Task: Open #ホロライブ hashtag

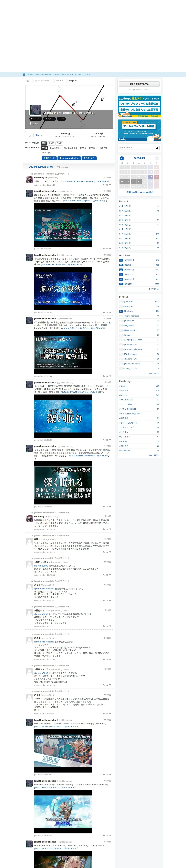Action: [x=125, y=437]
